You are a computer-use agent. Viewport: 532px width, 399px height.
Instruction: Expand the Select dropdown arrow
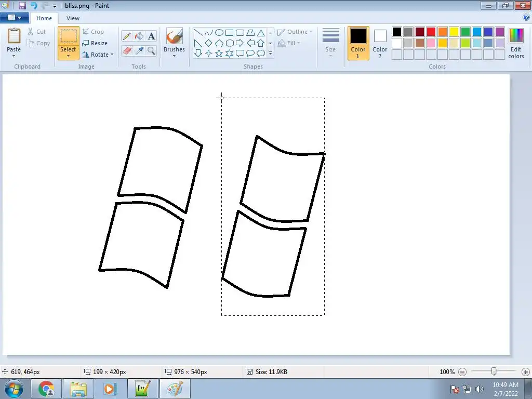coord(68,56)
